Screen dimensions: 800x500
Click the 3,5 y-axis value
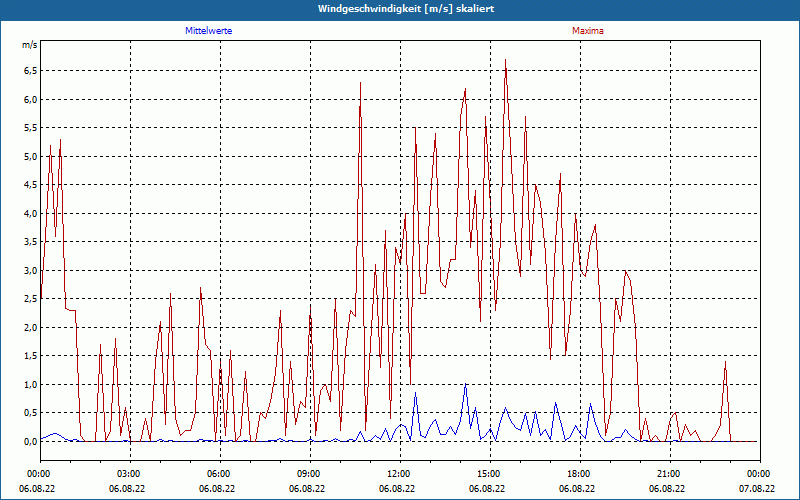pyautogui.click(x=31, y=242)
